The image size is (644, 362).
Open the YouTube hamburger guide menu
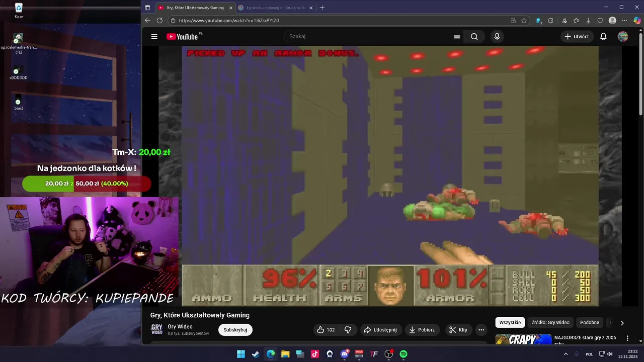(154, 36)
